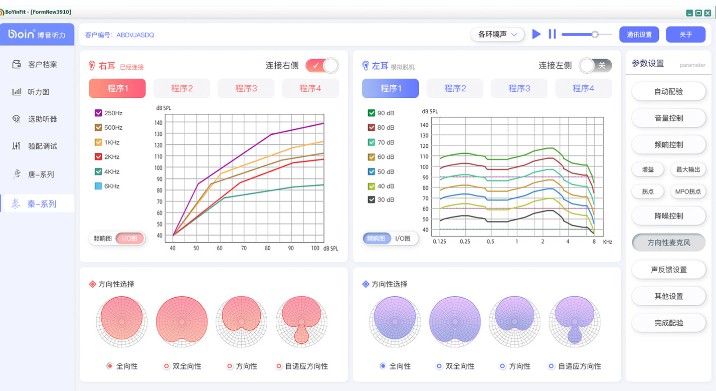Image resolution: width=716 pixels, height=391 pixels.
Task: Open 降噪控制 noise reduction
Action: click(669, 216)
